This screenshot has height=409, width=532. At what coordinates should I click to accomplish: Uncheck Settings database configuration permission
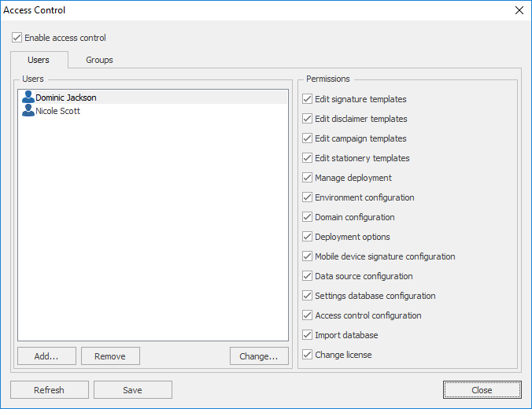(x=307, y=296)
